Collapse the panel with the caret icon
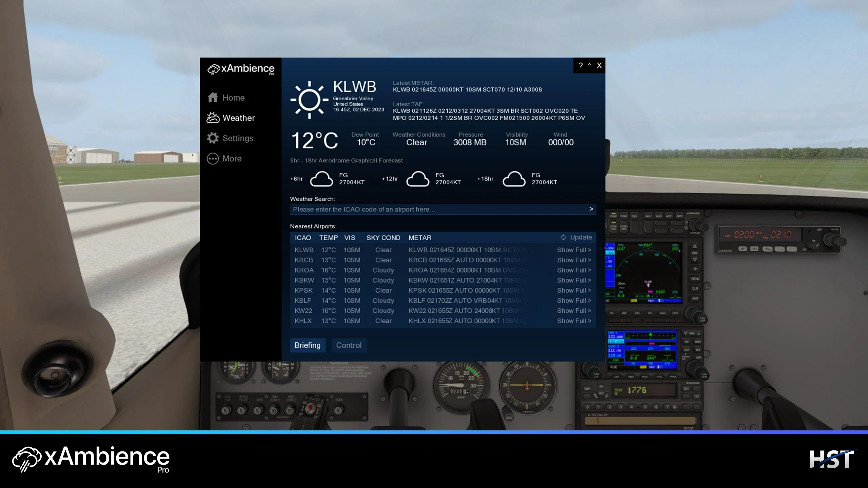The width and height of the screenshot is (868, 488). point(589,65)
